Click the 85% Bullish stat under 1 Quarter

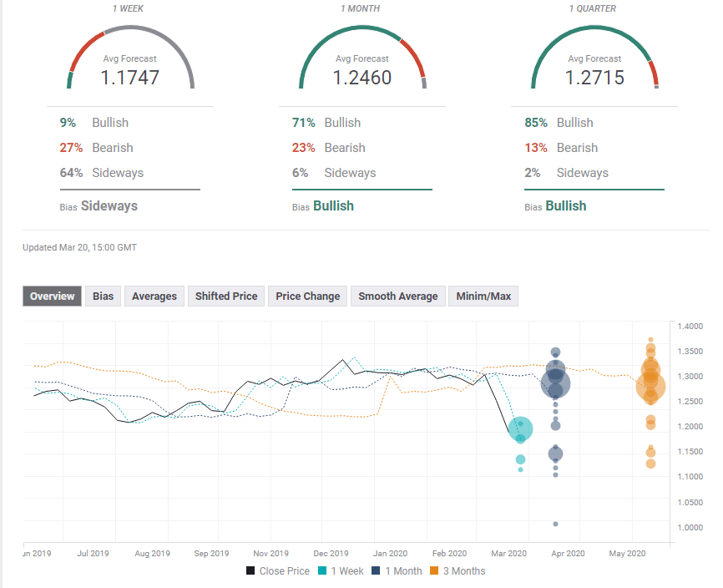pyautogui.click(x=558, y=122)
